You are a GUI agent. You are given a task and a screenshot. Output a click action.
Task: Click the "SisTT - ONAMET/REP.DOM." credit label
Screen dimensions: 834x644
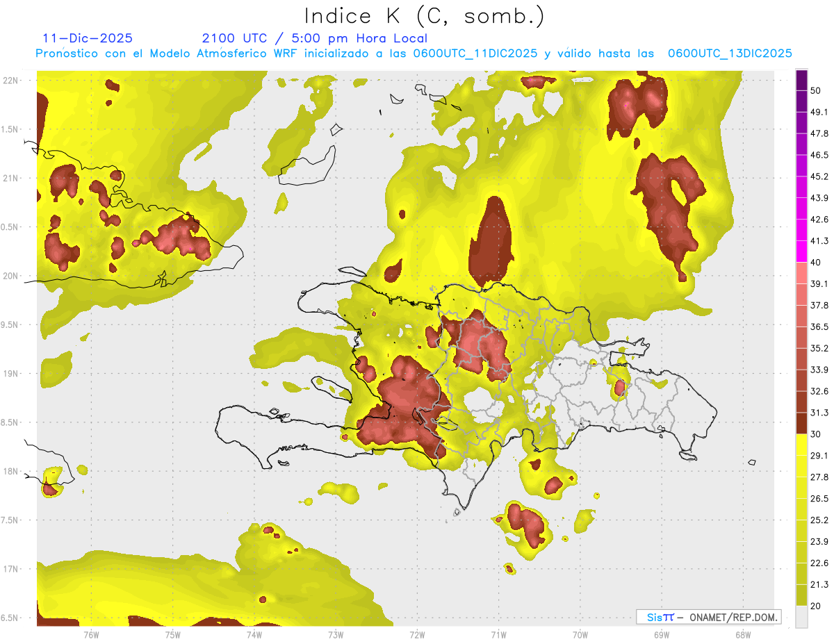tap(709, 616)
